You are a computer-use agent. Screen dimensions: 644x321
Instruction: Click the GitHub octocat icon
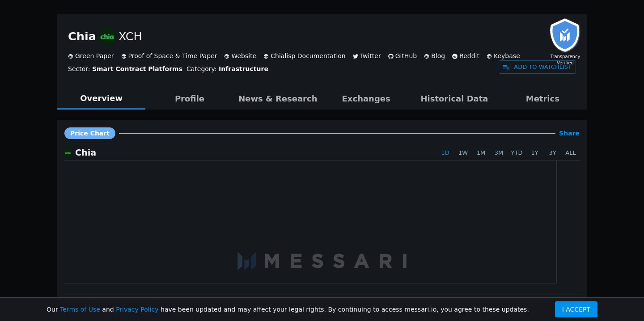[x=391, y=56]
